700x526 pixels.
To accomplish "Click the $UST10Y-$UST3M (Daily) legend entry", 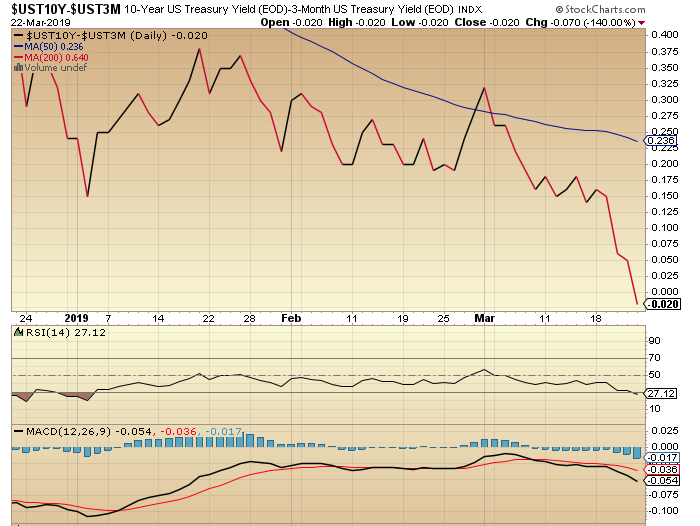I will 111,36.
